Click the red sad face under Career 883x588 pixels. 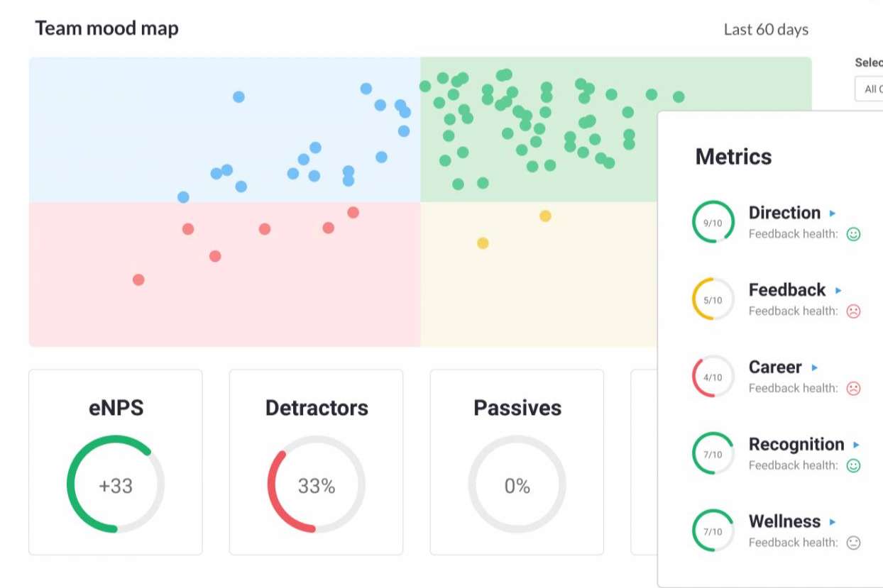(x=853, y=389)
